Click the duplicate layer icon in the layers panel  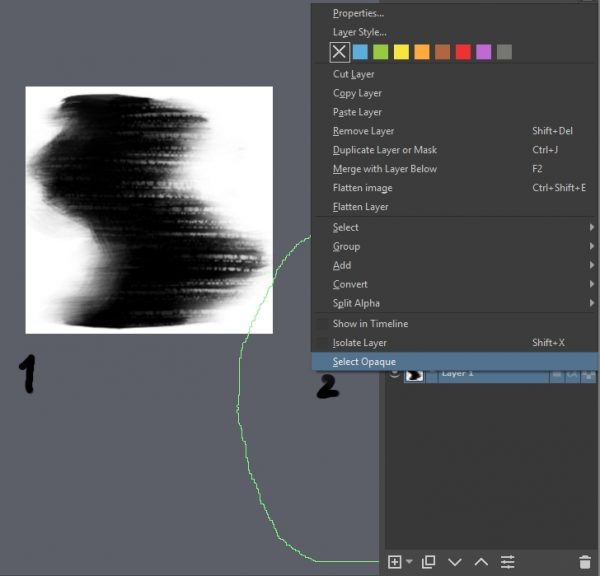click(x=429, y=562)
